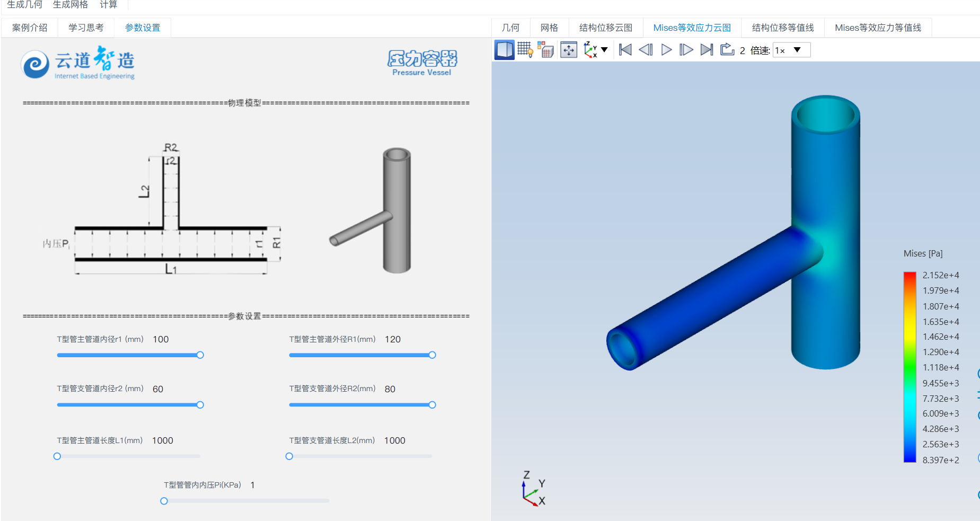Click the T型管主管道内径r1 label
The image size is (980, 521).
[100, 339]
